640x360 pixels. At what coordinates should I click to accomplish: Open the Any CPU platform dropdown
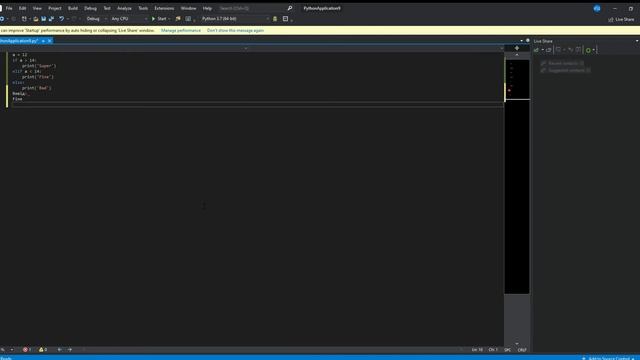pos(129,19)
